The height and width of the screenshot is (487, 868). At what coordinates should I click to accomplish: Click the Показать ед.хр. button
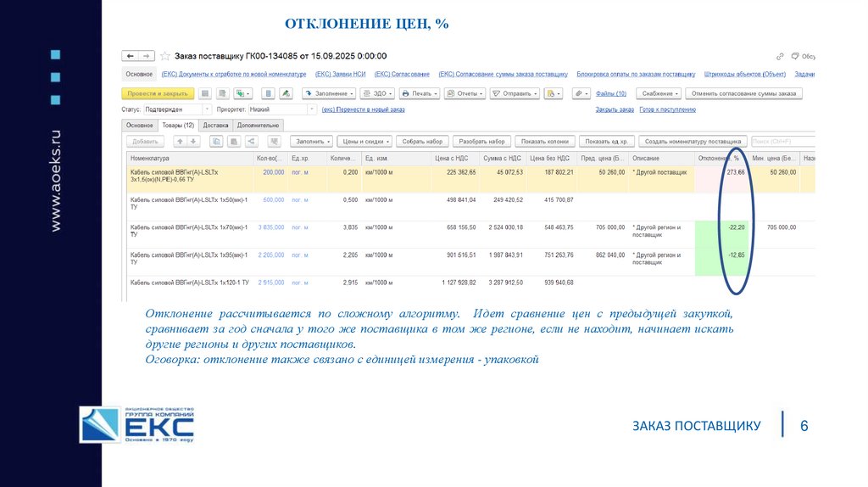[606, 142]
